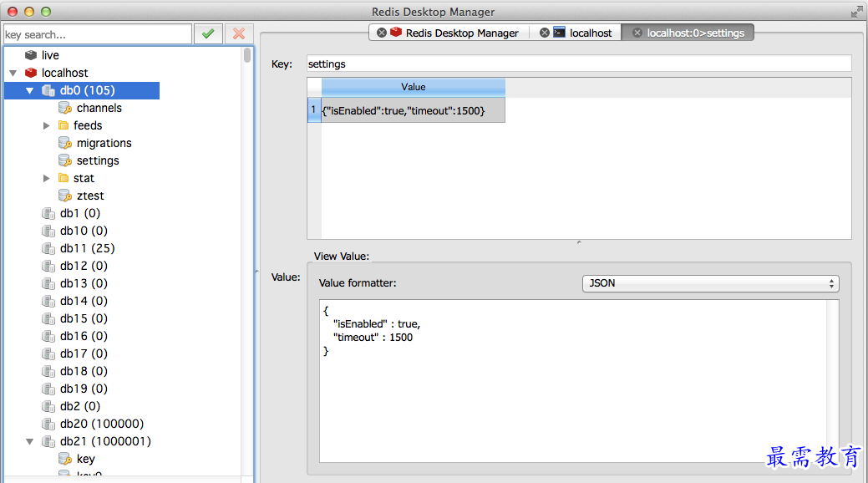Click the sidebar collapse splitter handle
The height and width of the screenshot is (483, 868).
(x=256, y=272)
